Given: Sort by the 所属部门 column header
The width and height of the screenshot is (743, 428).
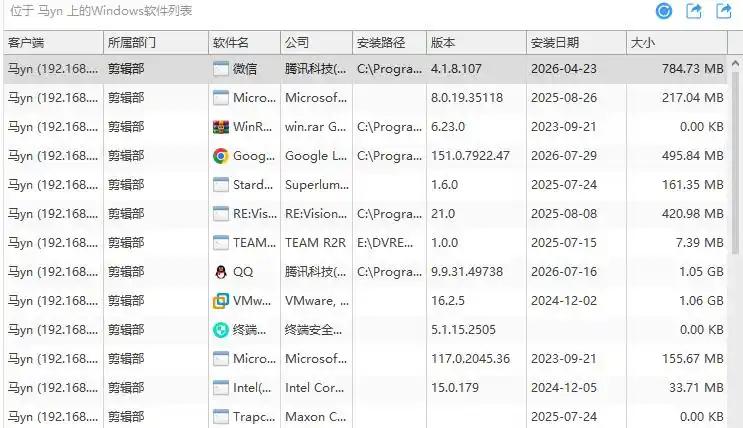Looking at the screenshot, I should pyautogui.click(x=156, y=43).
